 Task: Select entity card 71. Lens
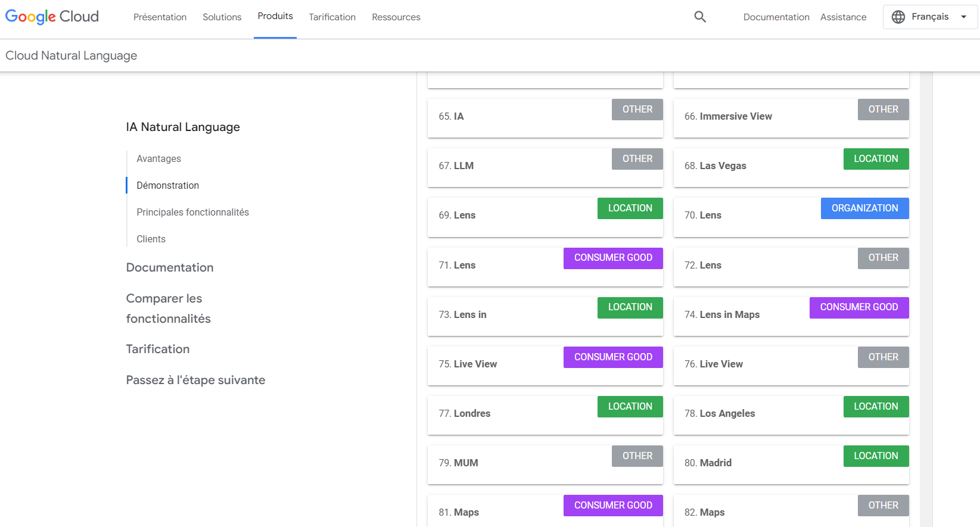point(545,267)
